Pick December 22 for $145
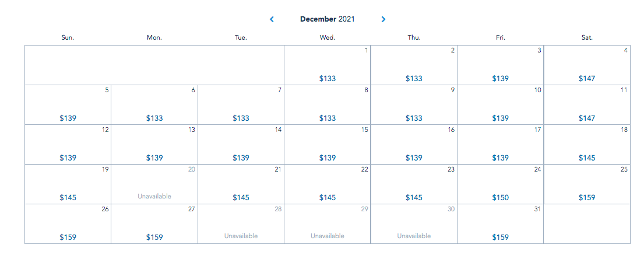The image size is (644, 265). (x=328, y=184)
